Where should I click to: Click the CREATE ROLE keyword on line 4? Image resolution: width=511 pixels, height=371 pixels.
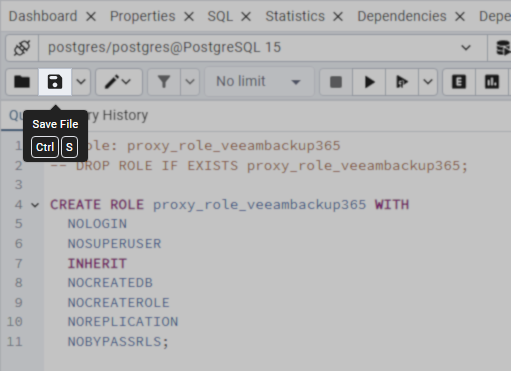click(97, 205)
